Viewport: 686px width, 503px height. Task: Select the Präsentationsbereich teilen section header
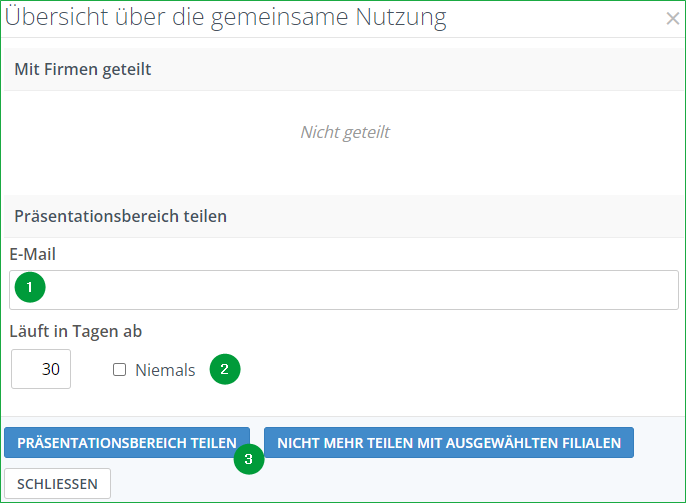click(x=120, y=216)
